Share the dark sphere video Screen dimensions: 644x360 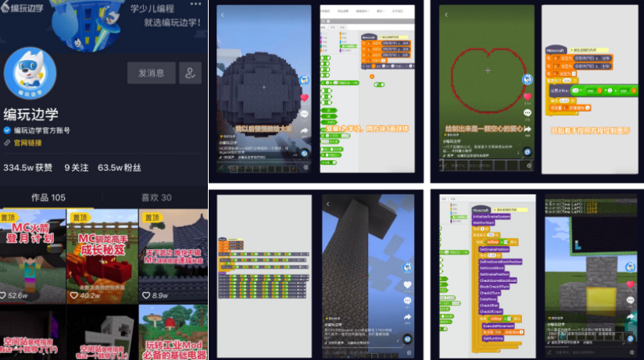[x=304, y=130]
